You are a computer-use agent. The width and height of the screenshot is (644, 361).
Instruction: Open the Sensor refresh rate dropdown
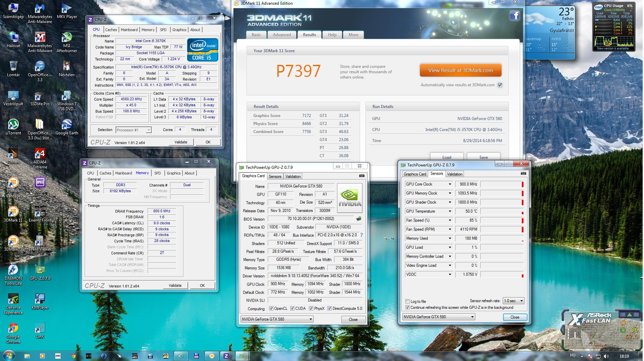tap(513, 301)
